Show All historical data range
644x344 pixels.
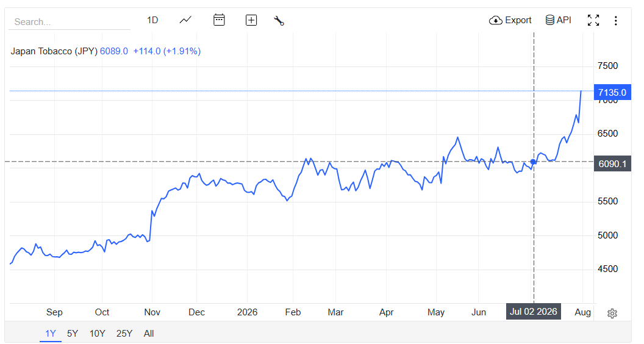click(x=149, y=333)
